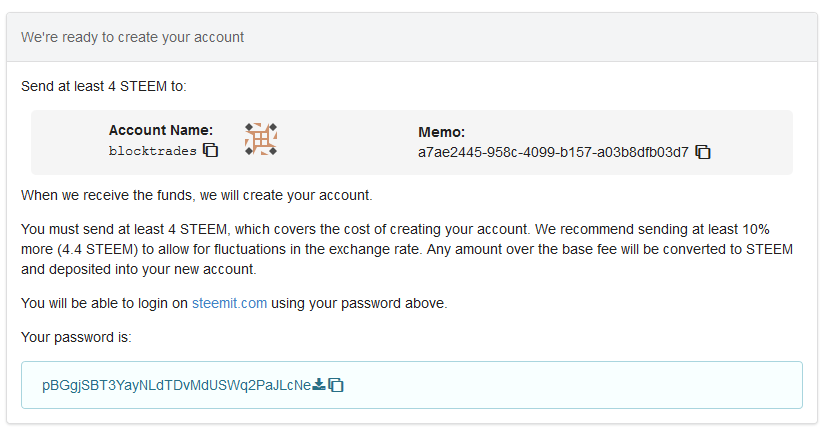Screen dimensions: 836x428
Task: Click the "Your password is:" label
Action: click(76, 337)
